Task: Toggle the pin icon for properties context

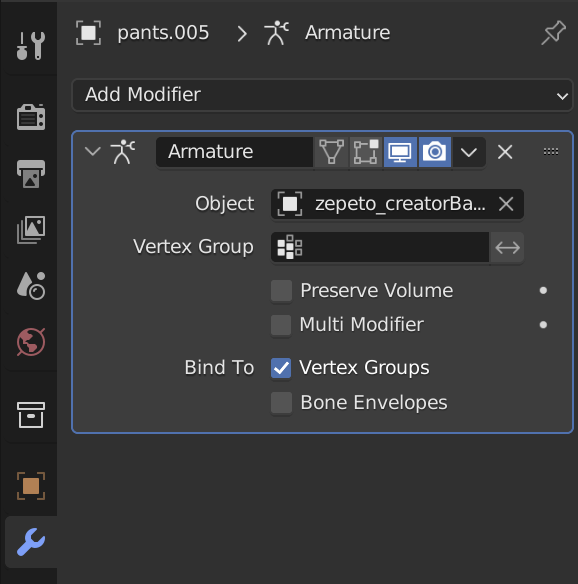Action: [x=553, y=33]
